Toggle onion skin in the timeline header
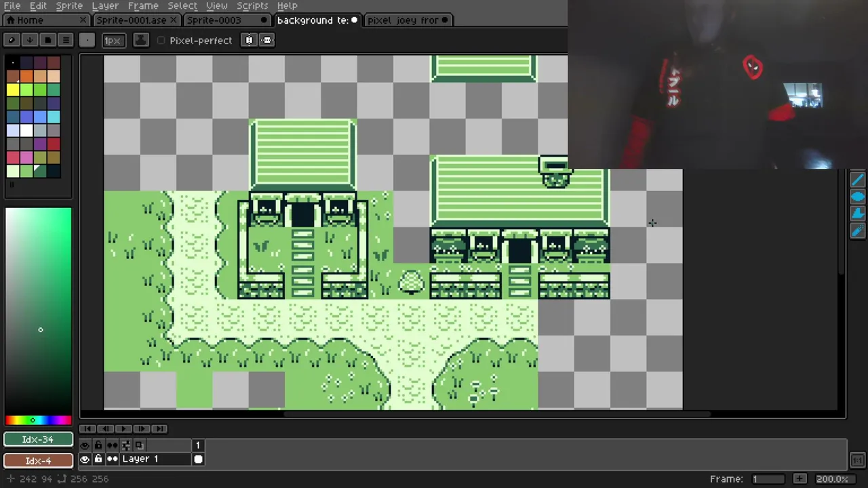 139,445
